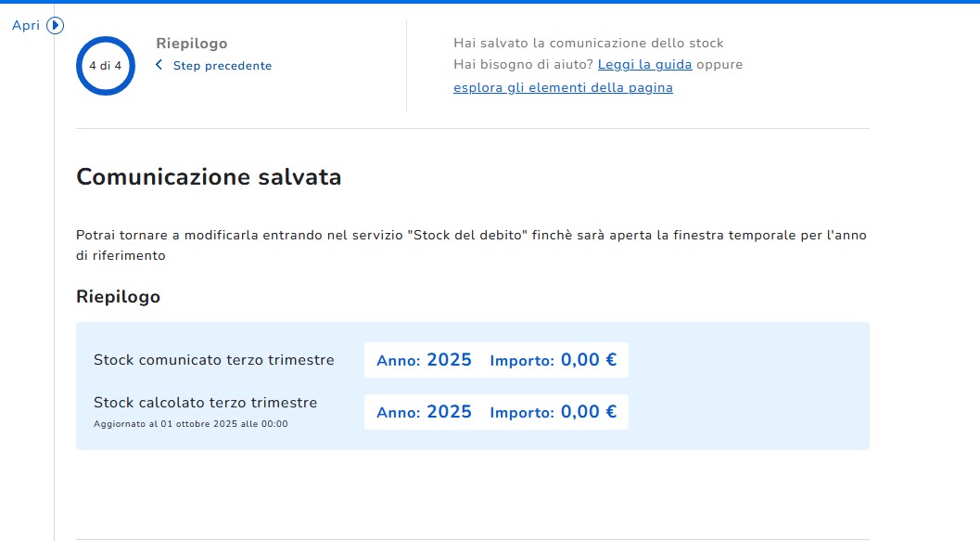980x541 pixels.
Task: Select the Riepilogo step title at top
Action: (192, 44)
